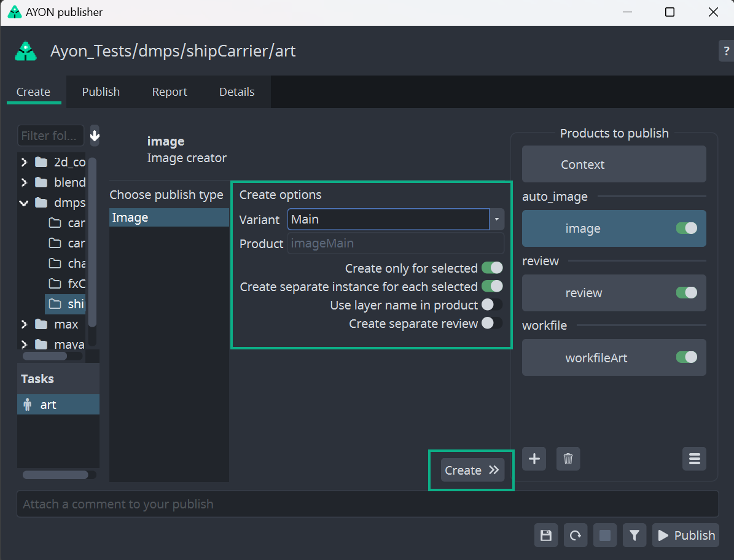Switch to the Details tab

click(236, 92)
